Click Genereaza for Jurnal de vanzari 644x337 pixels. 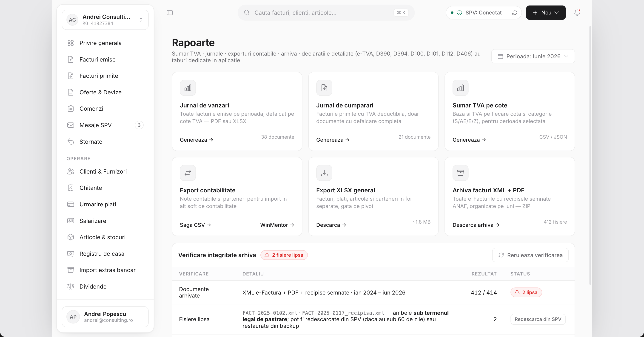pos(197,140)
